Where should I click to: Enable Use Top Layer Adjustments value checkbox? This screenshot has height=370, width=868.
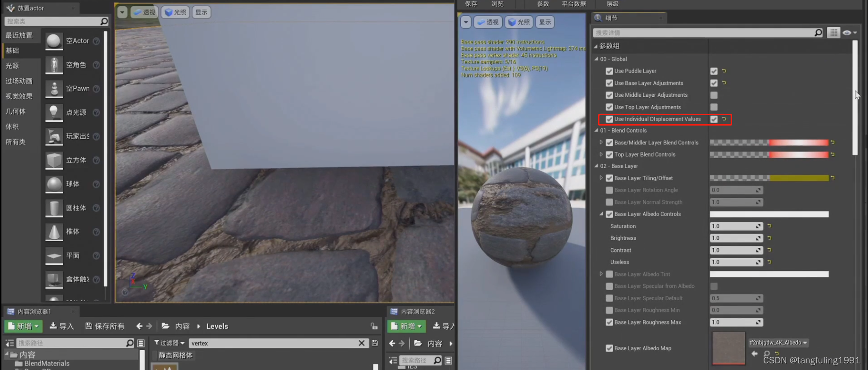[x=714, y=107]
